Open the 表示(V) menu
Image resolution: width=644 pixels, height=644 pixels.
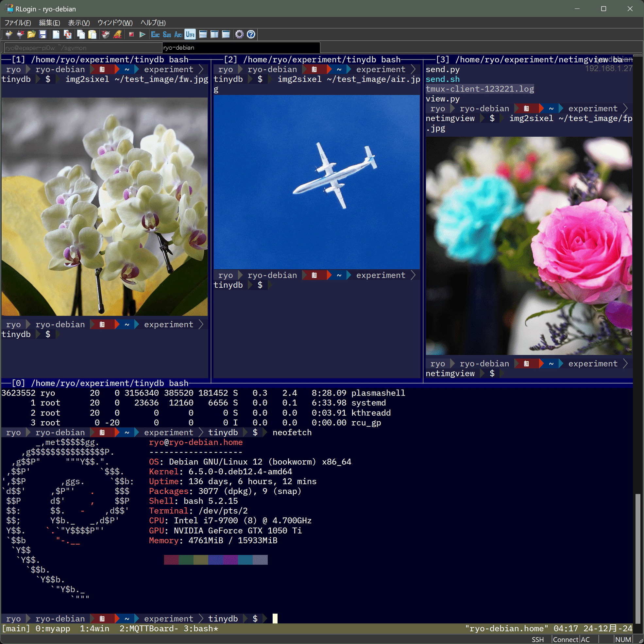[79, 23]
